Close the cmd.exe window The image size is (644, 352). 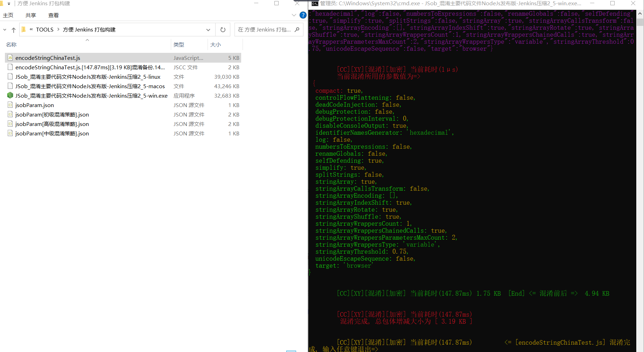coord(633,3)
